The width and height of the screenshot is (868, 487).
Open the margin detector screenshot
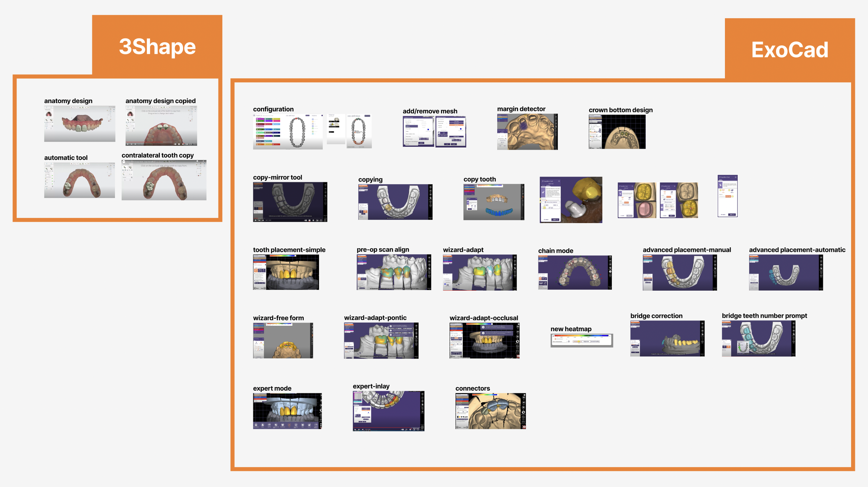(x=527, y=132)
